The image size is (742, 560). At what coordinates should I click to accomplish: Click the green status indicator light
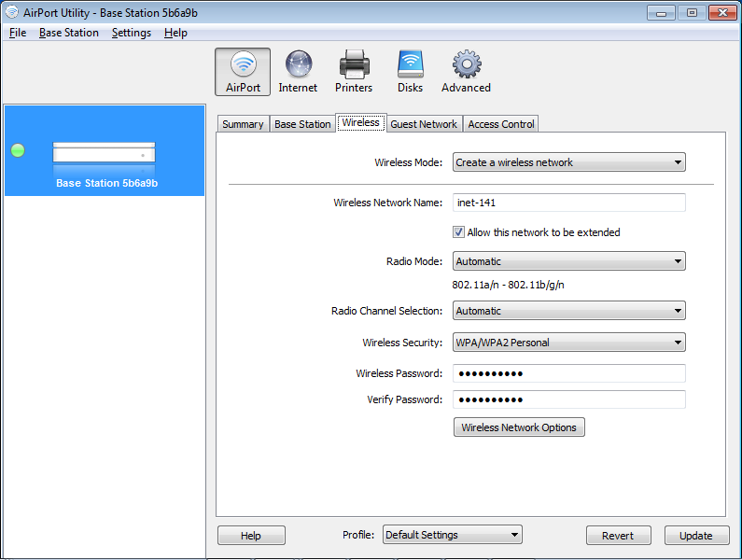click(x=18, y=150)
